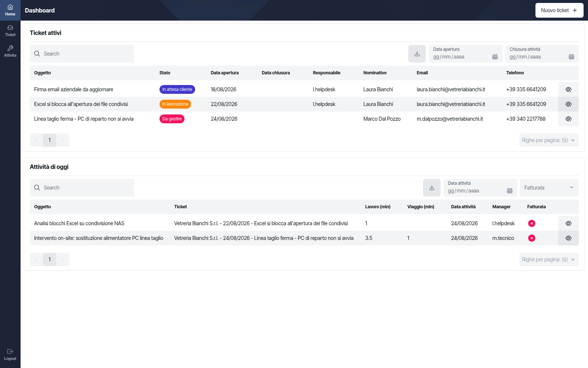Go to next page in Attività di oggi
The image size is (588, 368).
point(63,259)
